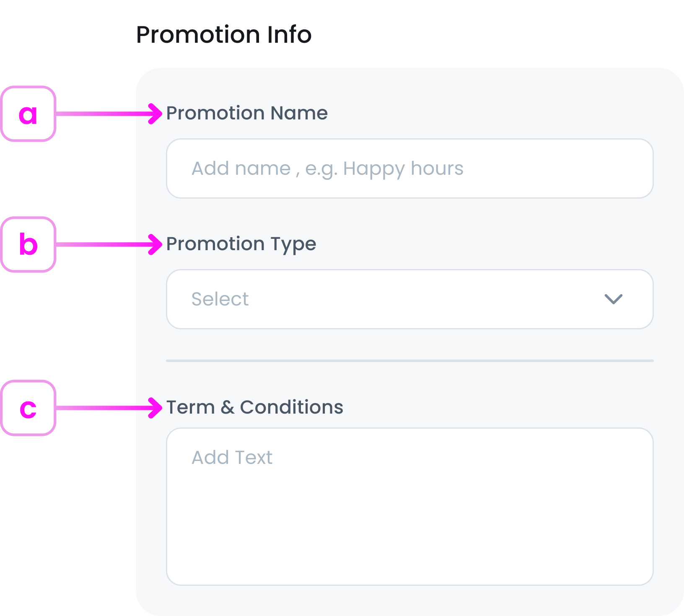684x616 pixels.
Task: Click inside the Promotion Name input field
Action: (x=410, y=168)
